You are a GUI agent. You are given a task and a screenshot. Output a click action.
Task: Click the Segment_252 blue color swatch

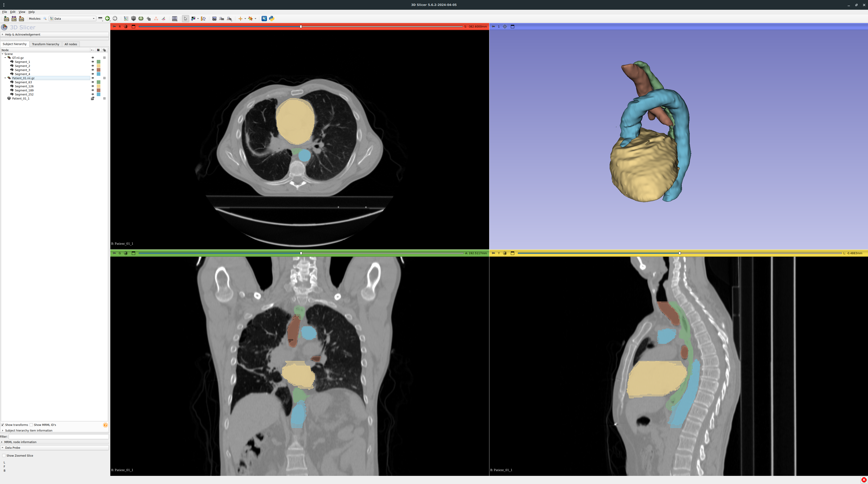pyautogui.click(x=98, y=94)
